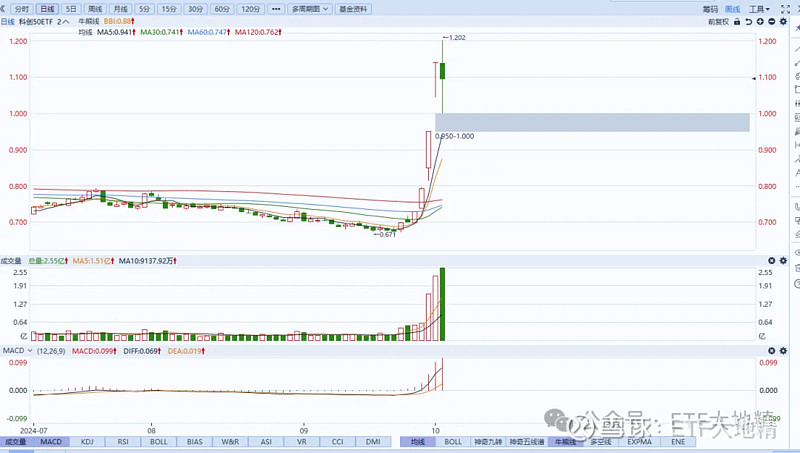Expand the 工具 dropdown menu
800x453 pixels.
[x=761, y=8]
